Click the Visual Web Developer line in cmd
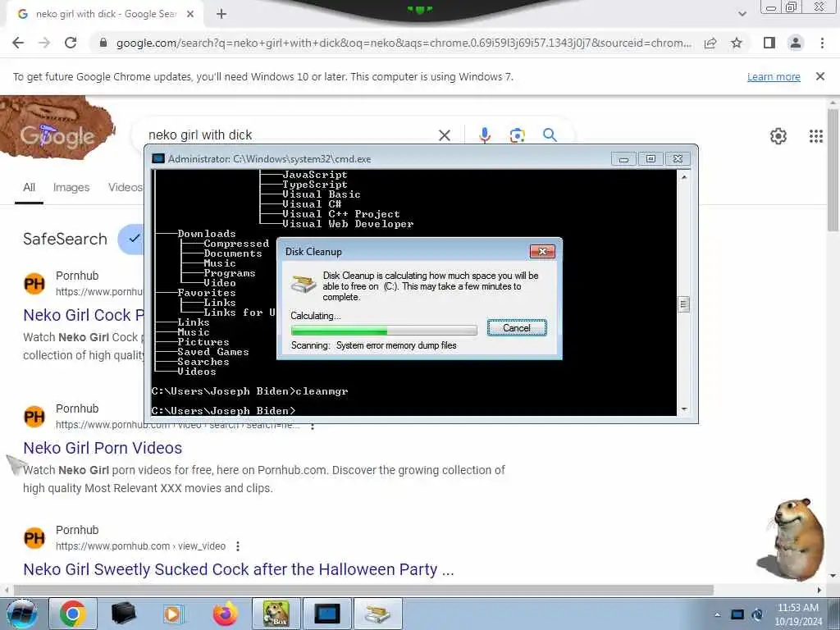This screenshot has width=840, height=630. [x=348, y=224]
